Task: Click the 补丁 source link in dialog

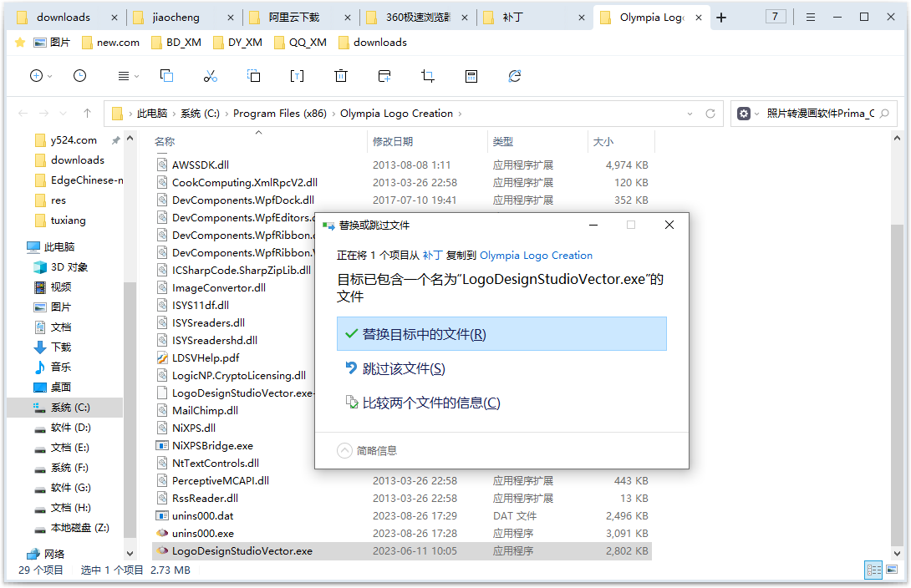Action: click(x=432, y=256)
